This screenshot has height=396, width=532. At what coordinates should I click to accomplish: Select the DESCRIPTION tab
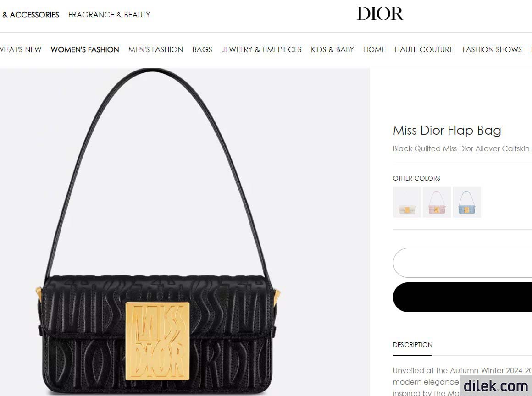[x=413, y=345]
